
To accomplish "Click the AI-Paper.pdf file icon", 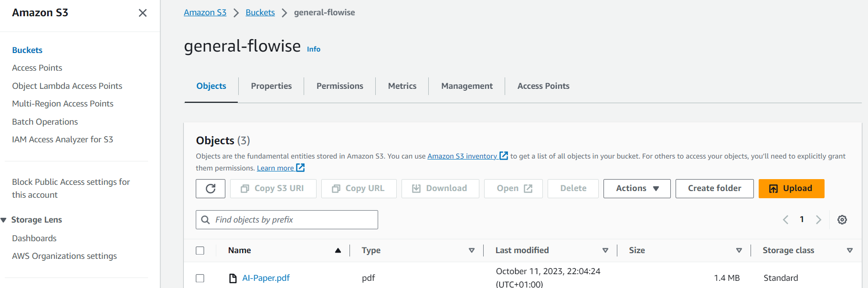I will (x=233, y=278).
